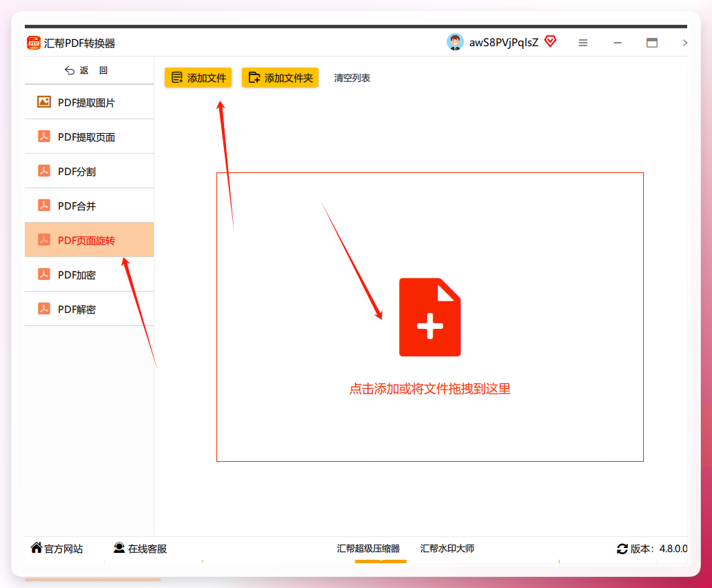Open the PDF加密 function

click(x=90, y=275)
